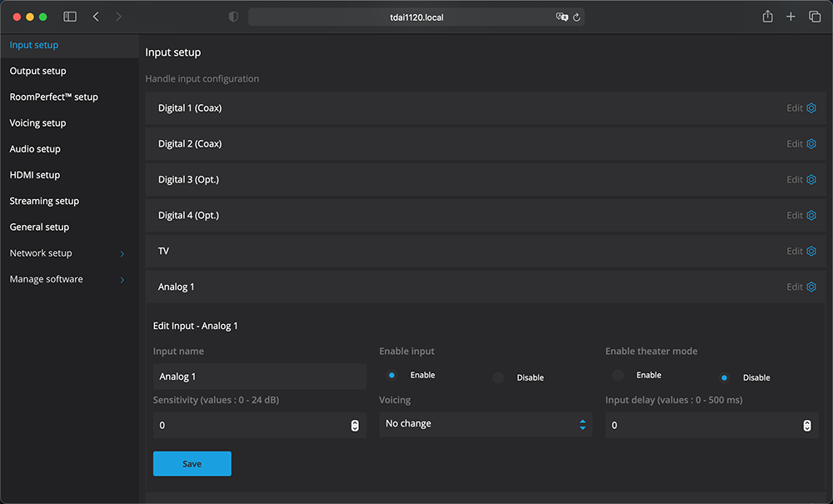Click the Input name field 'Analog 1'

pos(259,377)
